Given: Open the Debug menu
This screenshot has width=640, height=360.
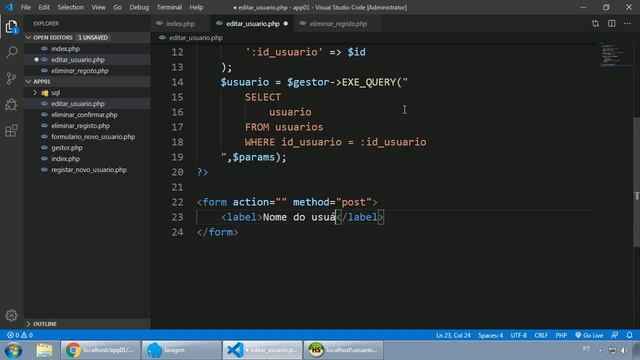Looking at the screenshot, I should [x=139, y=7].
